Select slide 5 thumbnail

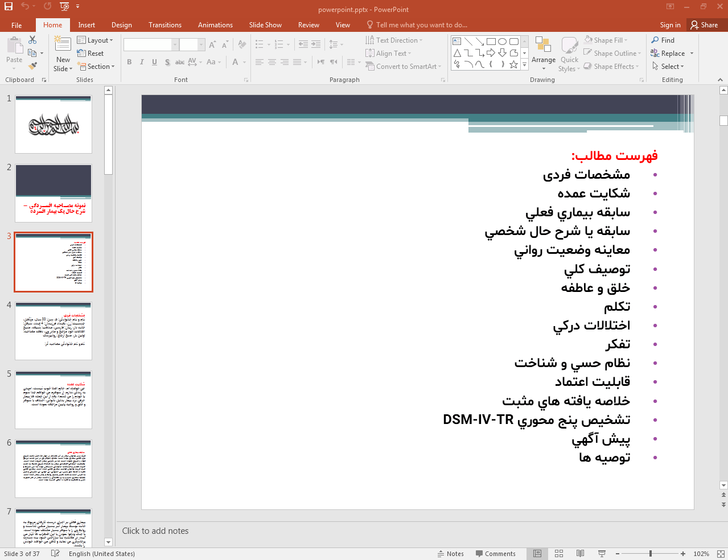(54, 400)
